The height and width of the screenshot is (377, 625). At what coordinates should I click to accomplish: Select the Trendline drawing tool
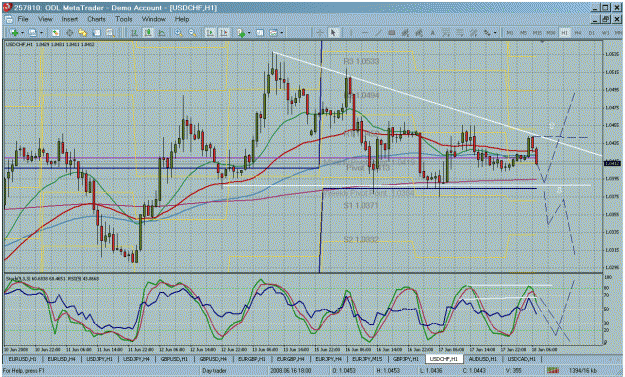[378, 33]
